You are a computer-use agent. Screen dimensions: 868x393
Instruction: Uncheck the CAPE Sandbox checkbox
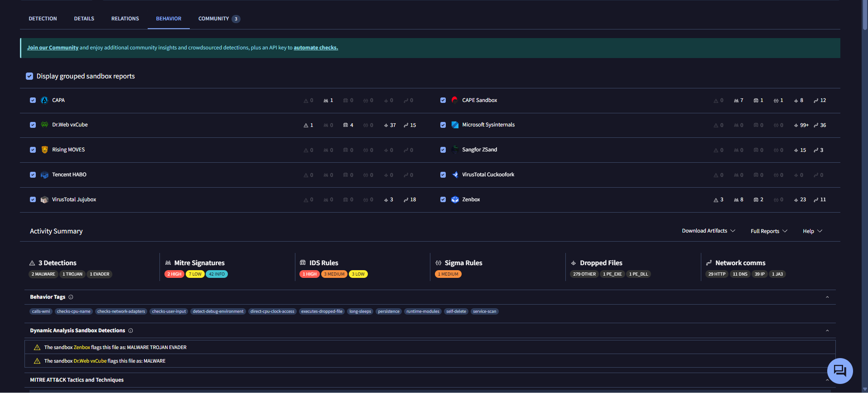pos(443,100)
